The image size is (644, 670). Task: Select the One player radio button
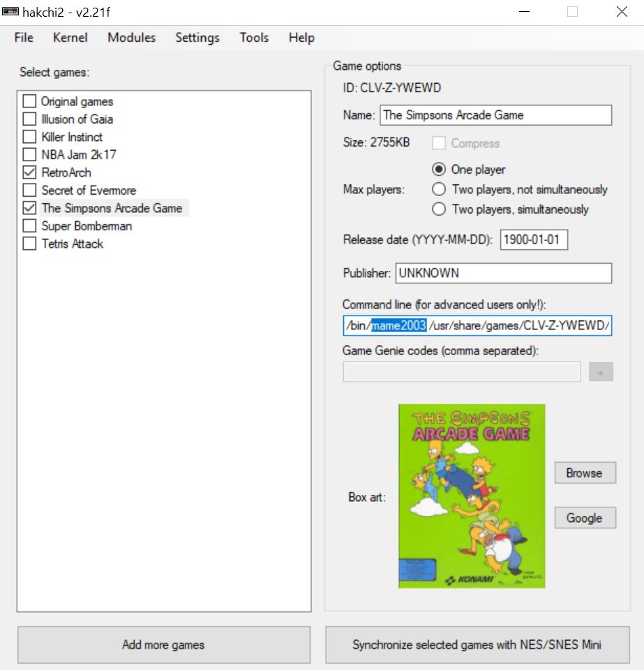tap(439, 169)
